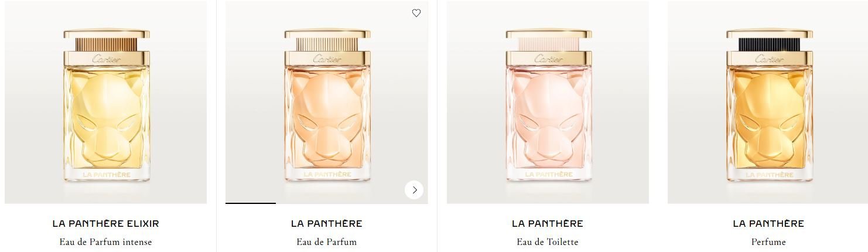
Task: Click the Perfume subtitle text
Action: 768,241
